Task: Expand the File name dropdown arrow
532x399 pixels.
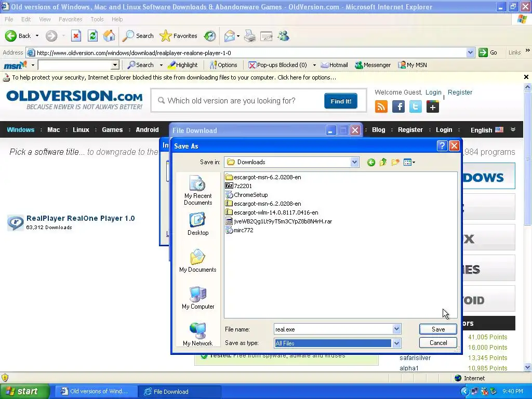Action: pos(396,329)
